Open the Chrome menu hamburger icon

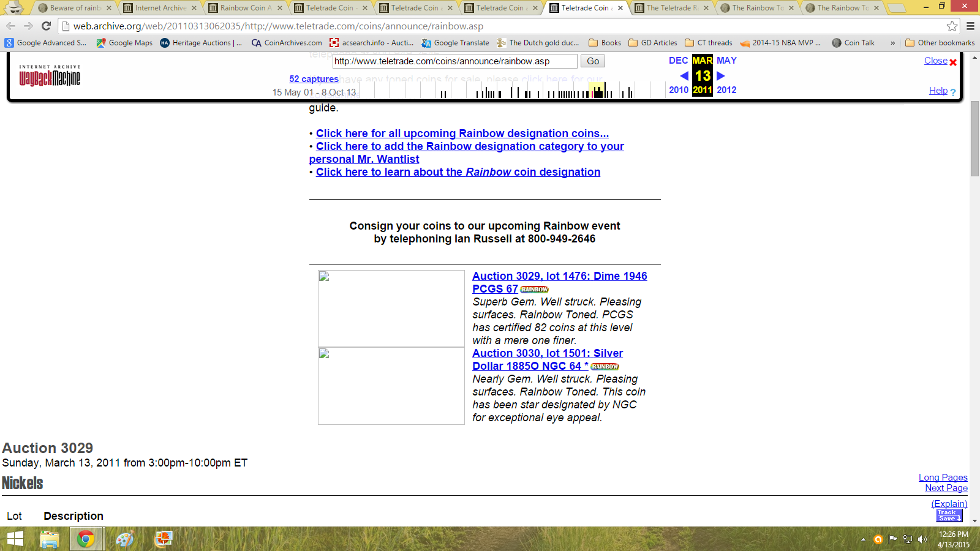[x=970, y=26]
